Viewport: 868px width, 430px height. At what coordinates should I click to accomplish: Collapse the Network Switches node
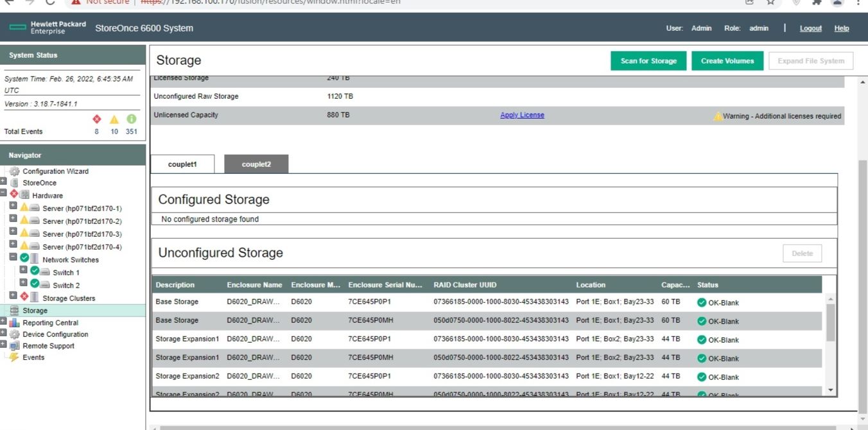pyautogui.click(x=13, y=257)
